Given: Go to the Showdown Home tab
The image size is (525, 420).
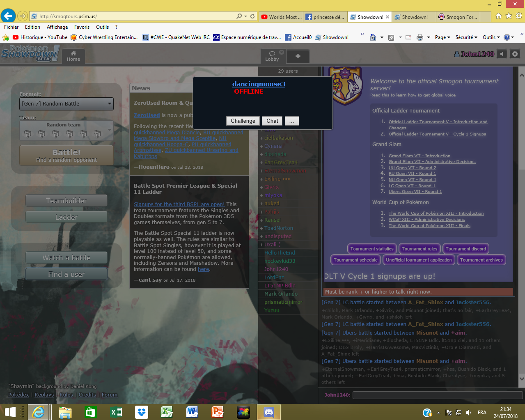Looking at the screenshot, I should point(73,56).
